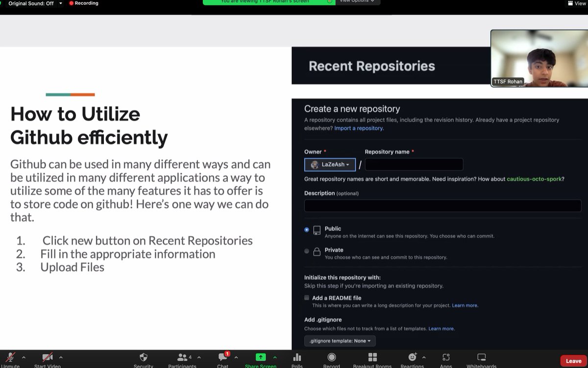Image resolution: width=588 pixels, height=368 pixels.
Task: Click step 'Click new button on Recent Repositories'
Action: [147, 240]
